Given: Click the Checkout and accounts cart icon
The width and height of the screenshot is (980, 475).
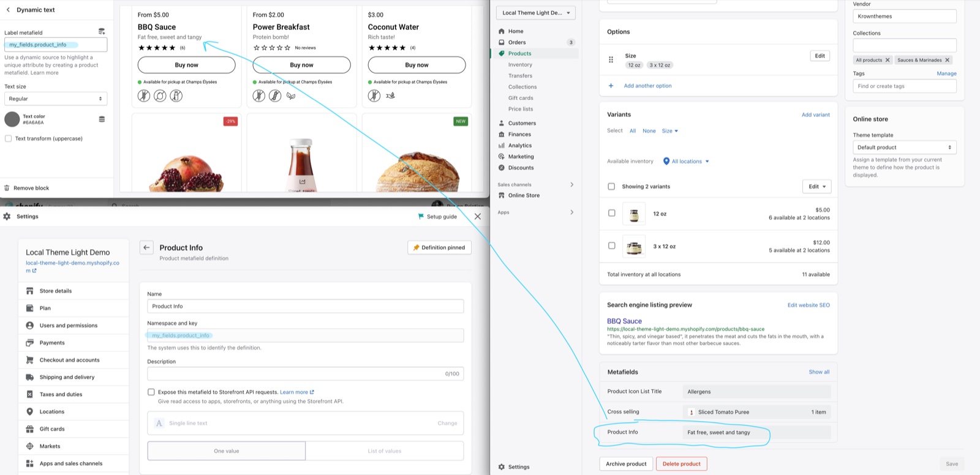Looking at the screenshot, I should click(29, 360).
